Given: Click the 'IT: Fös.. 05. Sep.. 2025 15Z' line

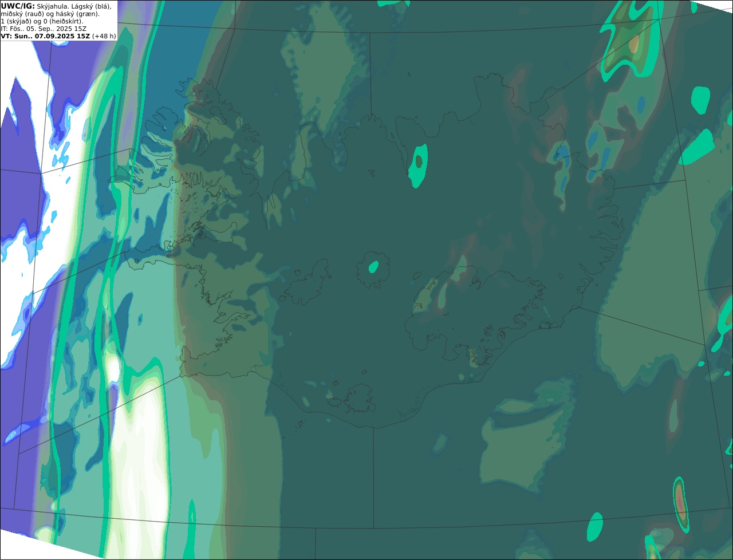Looking at the screenshot, I should (44, 29).
